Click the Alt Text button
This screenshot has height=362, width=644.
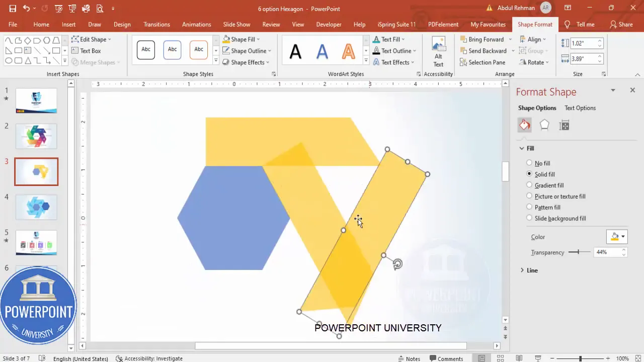point(438,51)
